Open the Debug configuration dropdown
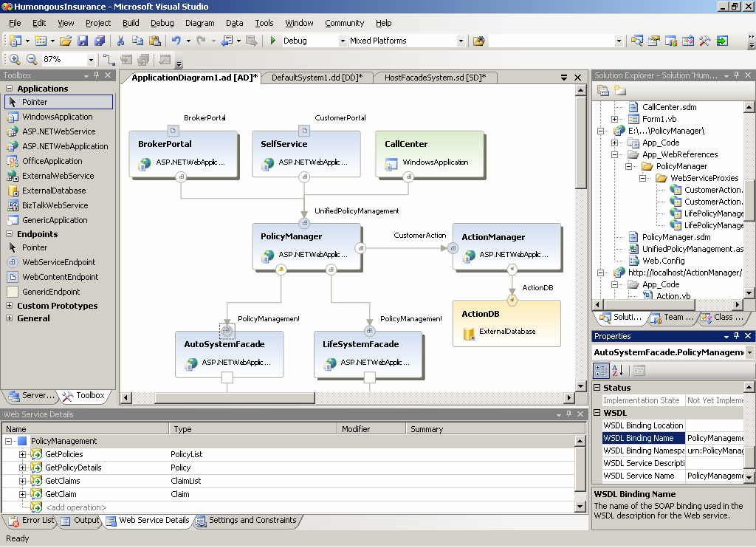756x548 pixels. (343, 41)
